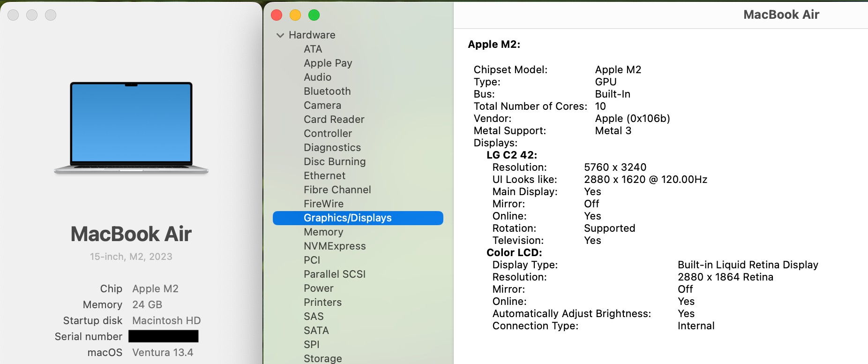The width and height of the screenshot is (868, 364).
Task: Show Camera hardware information
Action: (x=322, y=106)
